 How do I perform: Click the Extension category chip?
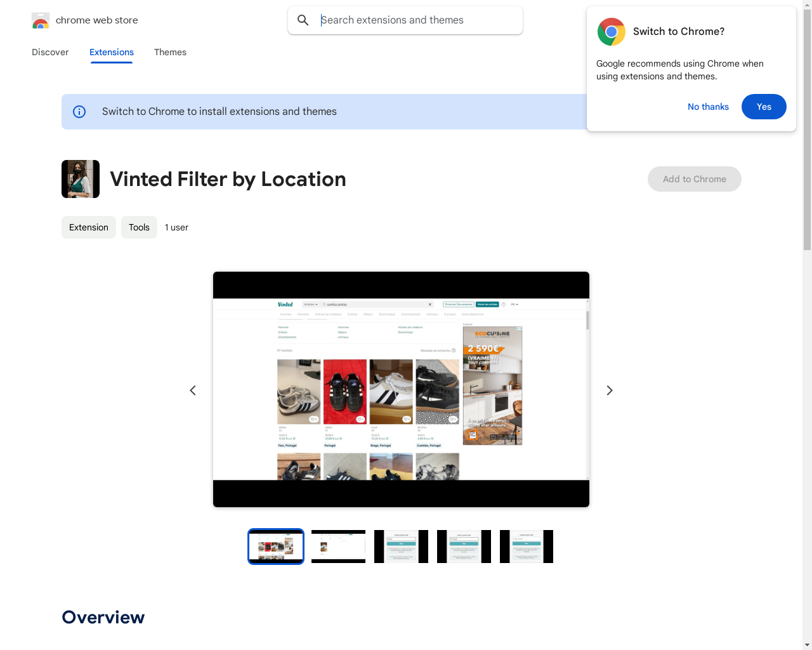click(89, 227)
